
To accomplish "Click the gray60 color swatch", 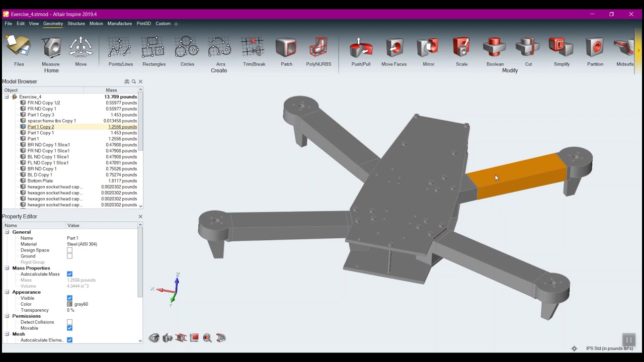I will coord(69,304).
